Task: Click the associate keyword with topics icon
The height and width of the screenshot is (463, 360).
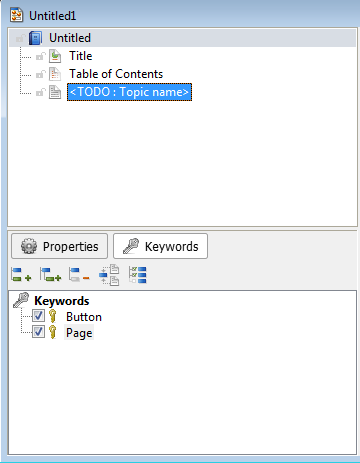Action: (109, 275)
